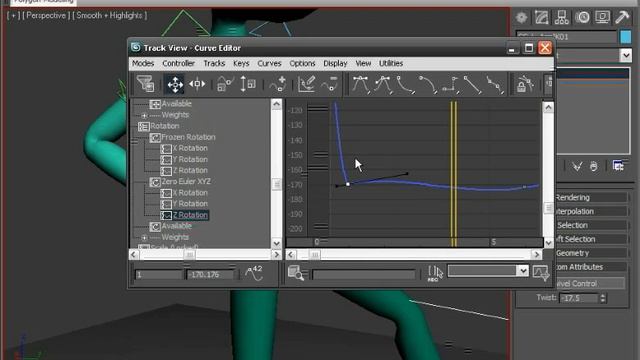The height and width of the screenshot is (360, 640).
Task: Select the Move Keys tool
Action: [175, 84]
